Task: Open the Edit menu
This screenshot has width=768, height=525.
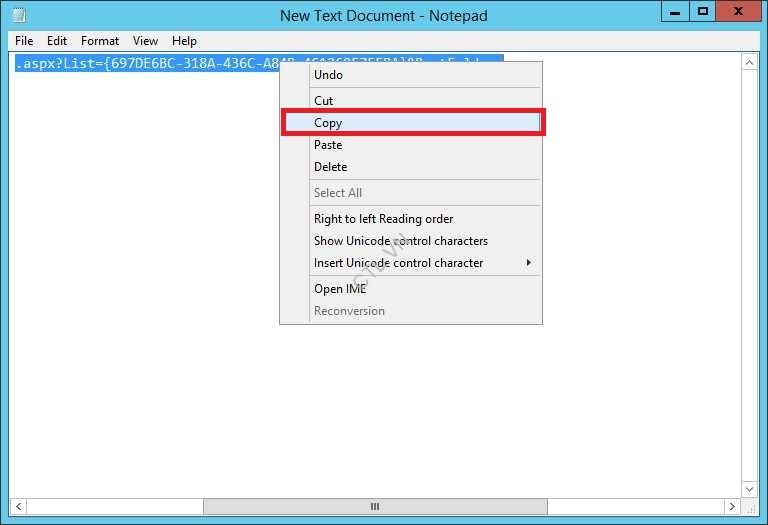Action: pyautogui.click(x=57, y=41)
